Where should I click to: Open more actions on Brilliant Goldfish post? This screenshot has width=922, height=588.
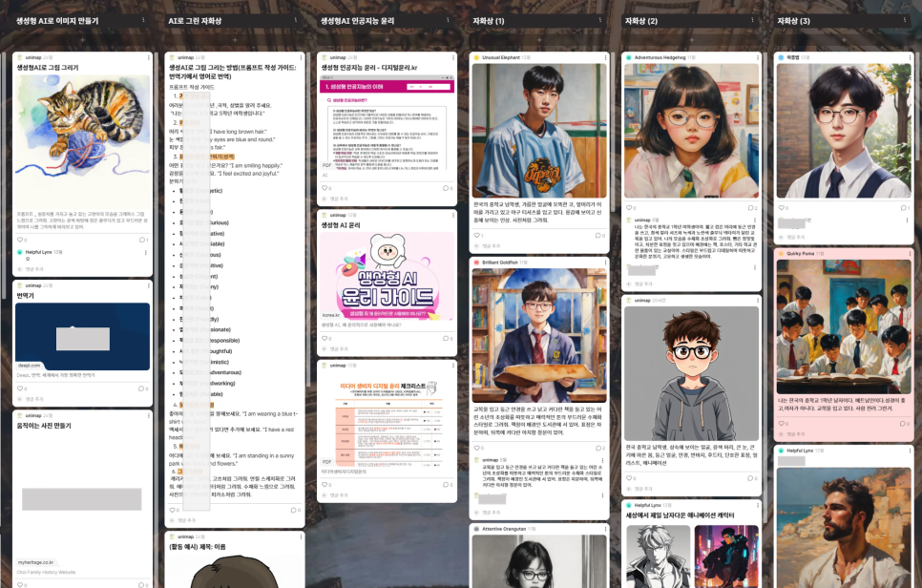(605, 262)
